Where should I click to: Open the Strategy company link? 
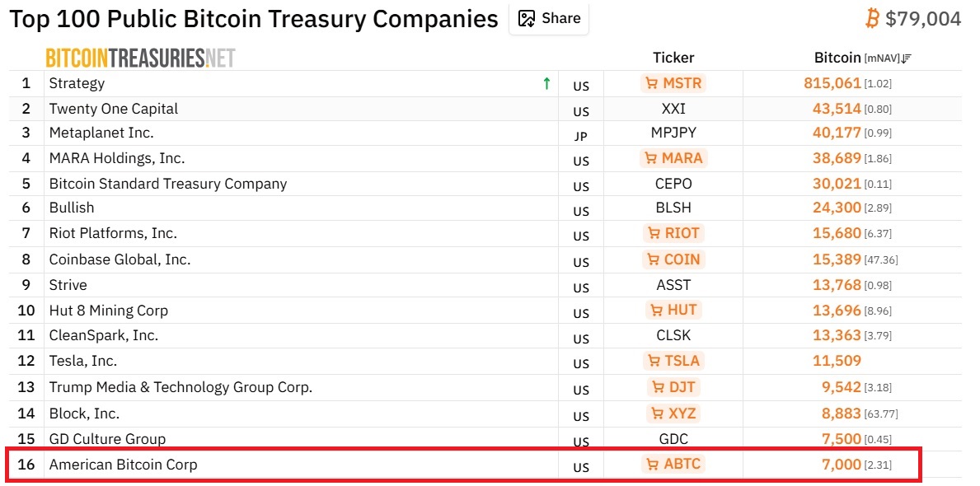77,83
